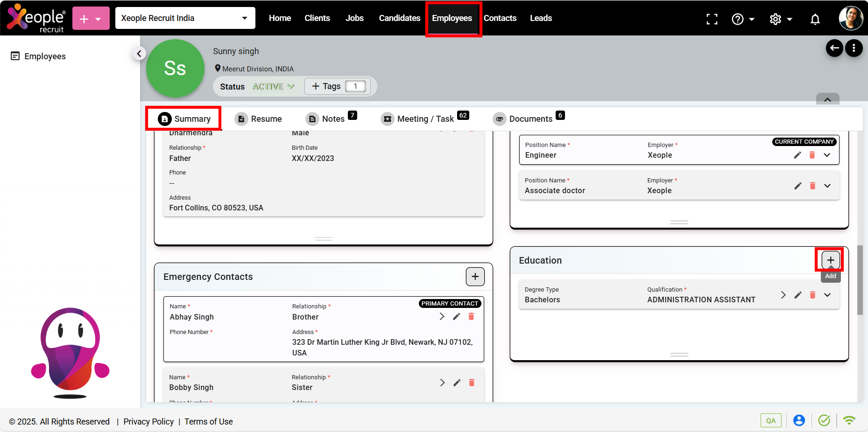Click the green checkmark status icon
This screenshot has width=868, height=432.
(824, 420)
